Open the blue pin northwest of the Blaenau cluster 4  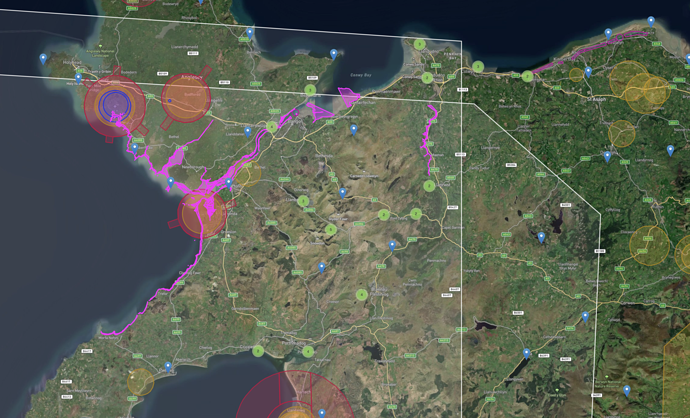pyautogui.click(x=322, y=268)
